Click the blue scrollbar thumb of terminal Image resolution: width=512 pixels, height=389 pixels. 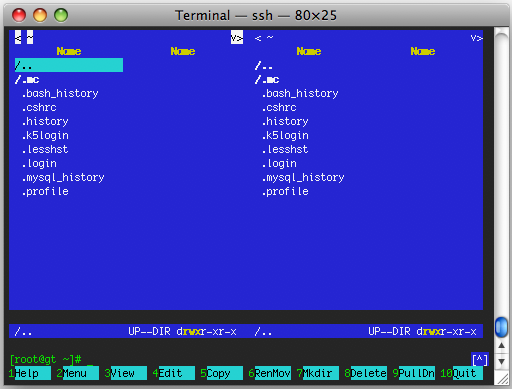pyautogui.click(x=501, y=327)
